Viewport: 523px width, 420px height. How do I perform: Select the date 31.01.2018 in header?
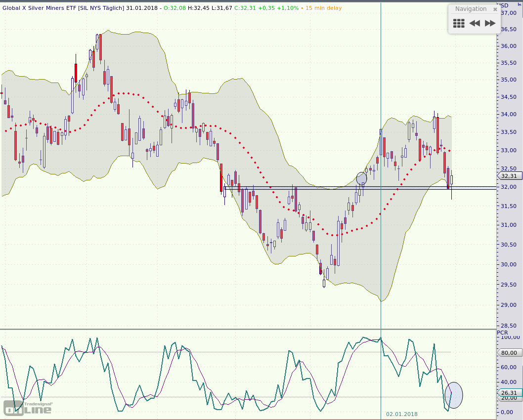point(142,8)
